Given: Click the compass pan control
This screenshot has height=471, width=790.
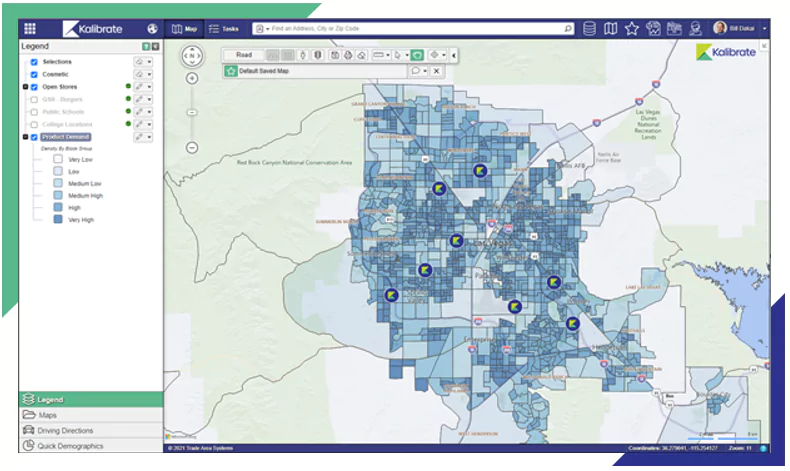Looking at the screenshot, I should [191, 56].
